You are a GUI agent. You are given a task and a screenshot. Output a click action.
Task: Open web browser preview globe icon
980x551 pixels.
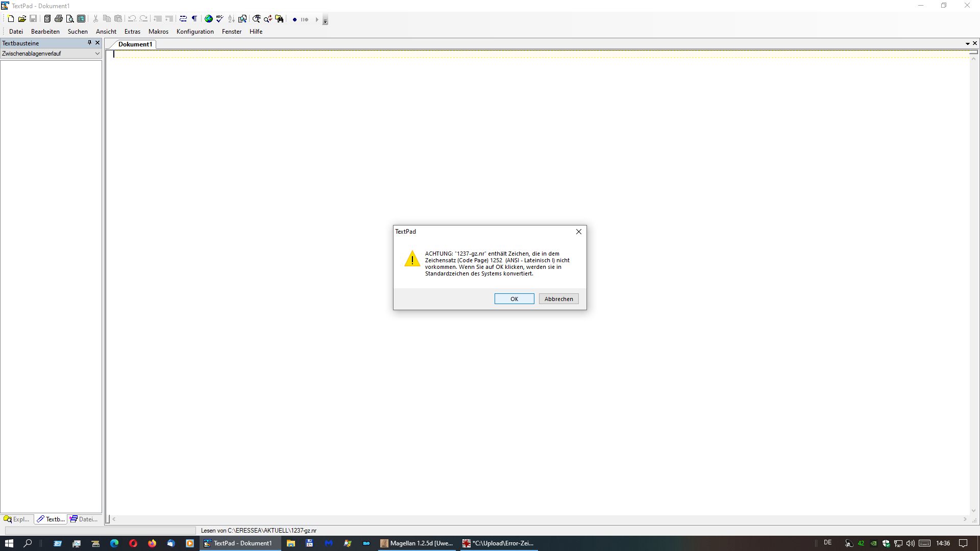tap(208, 19)
